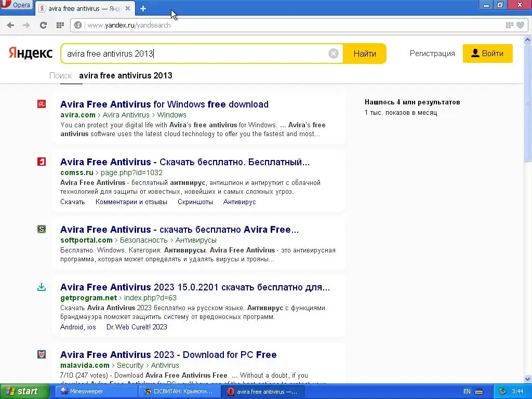This screenshot has height=399, width=532.
Task: Open a new tab with plus icon
Action: click(143, 8)
